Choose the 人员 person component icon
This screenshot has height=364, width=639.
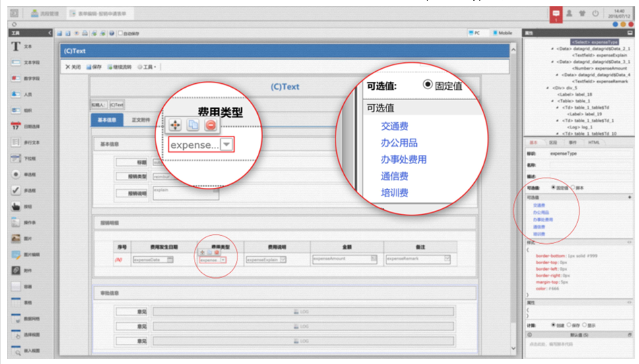[16, 94]
